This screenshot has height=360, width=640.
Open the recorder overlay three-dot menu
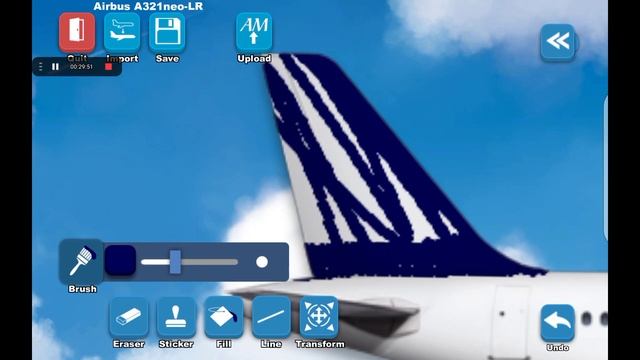[x=40, y=67]
